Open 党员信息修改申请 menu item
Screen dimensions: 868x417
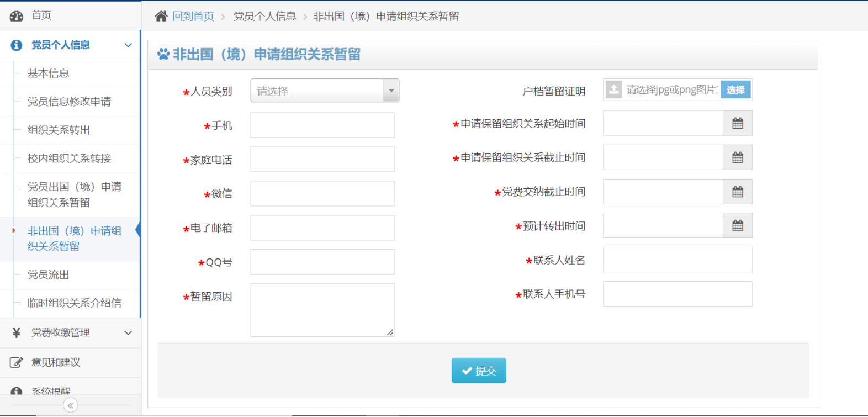[69, 102]
